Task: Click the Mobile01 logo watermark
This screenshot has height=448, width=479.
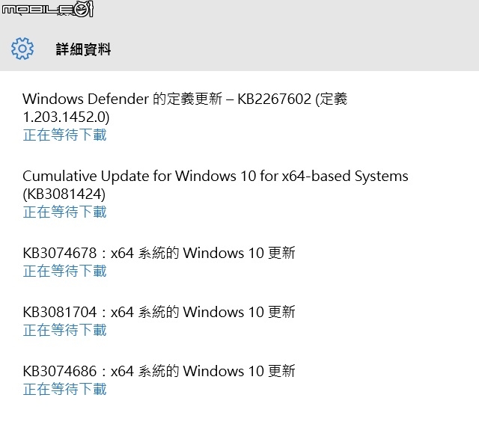Action: [x=48, y=9]
